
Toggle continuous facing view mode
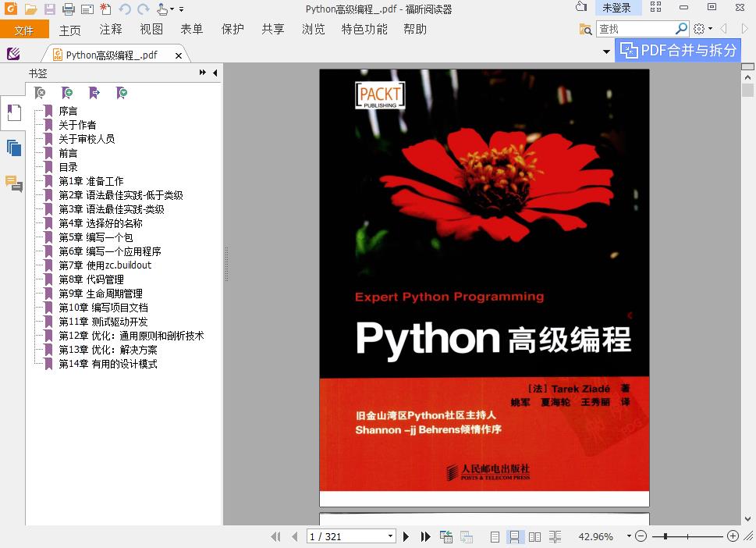coord(555,537)
